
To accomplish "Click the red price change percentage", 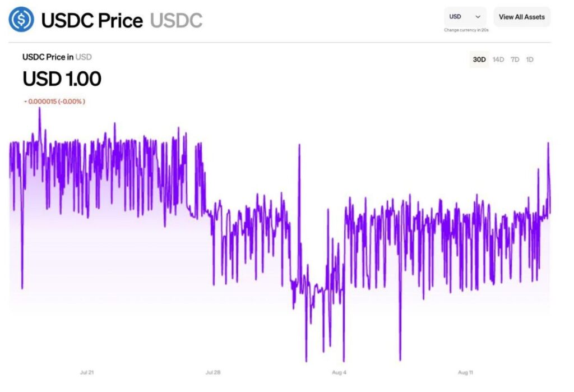I will coord(54,102).
